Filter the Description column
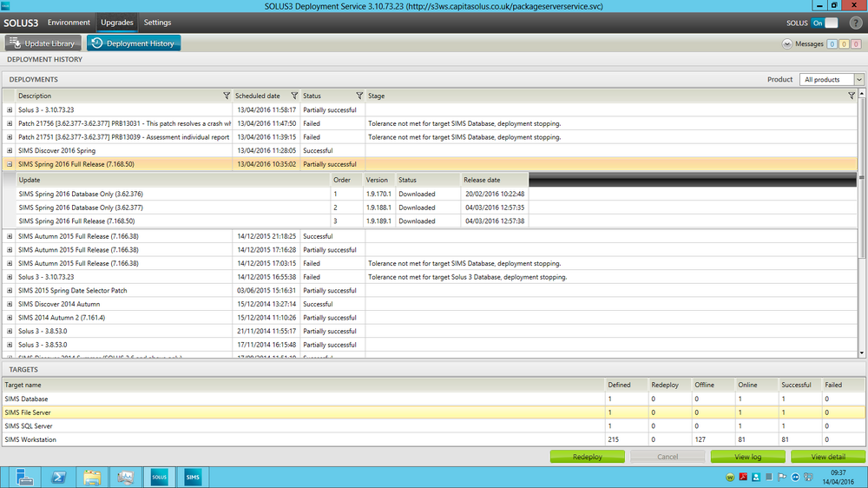Screen dimensions: 868x488 point(227,96)
